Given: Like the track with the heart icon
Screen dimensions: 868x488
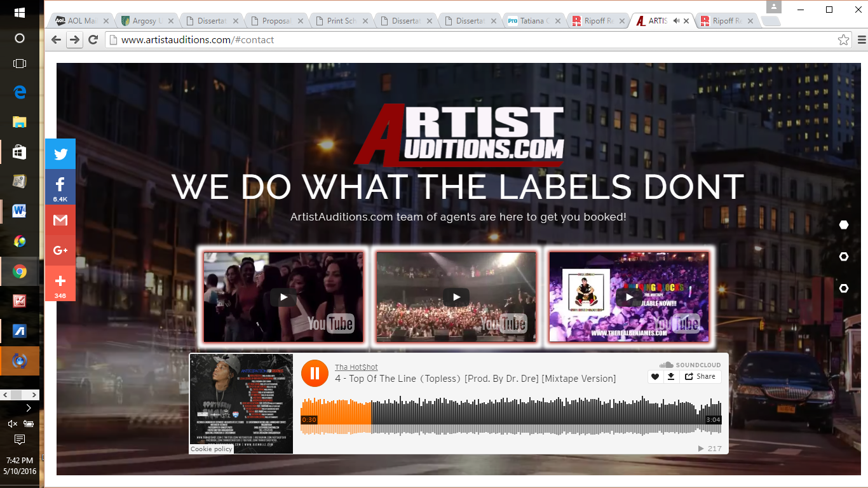Looking at the screenshot, I should [x=655, y=377].
